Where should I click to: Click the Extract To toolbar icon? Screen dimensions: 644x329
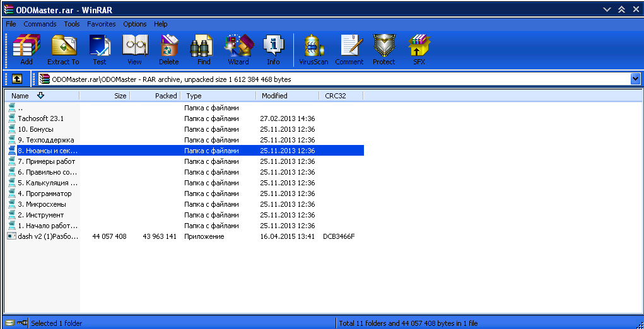(x=63, y=46)
